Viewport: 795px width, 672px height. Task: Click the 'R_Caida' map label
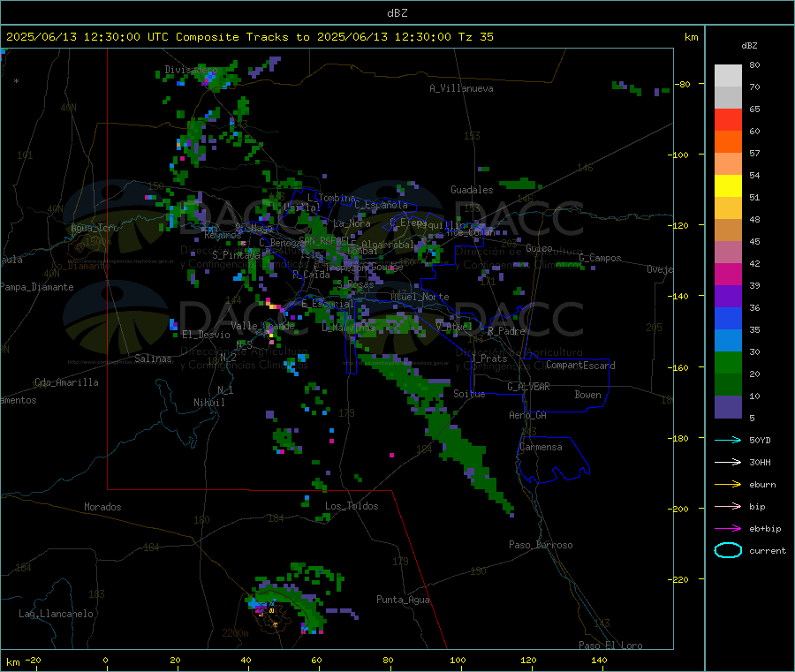coord(311,275)
